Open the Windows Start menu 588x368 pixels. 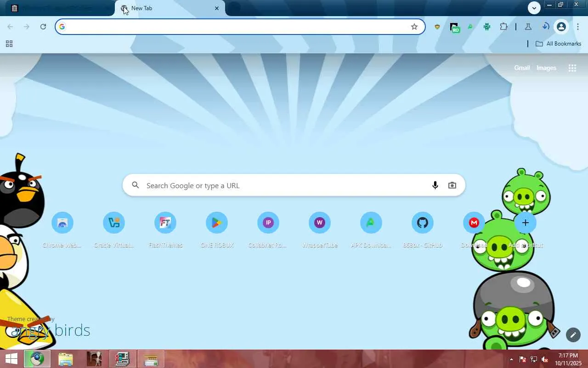point(11,359)
